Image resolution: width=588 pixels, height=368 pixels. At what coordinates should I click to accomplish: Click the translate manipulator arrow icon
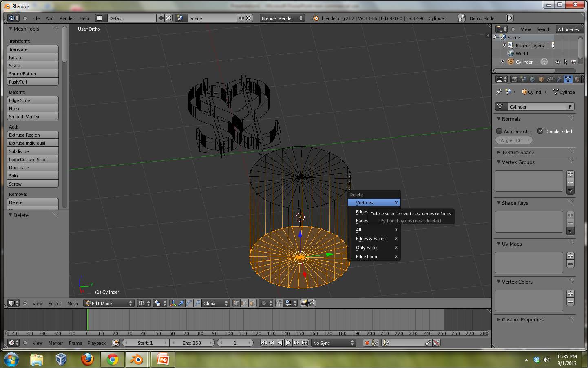181,303
